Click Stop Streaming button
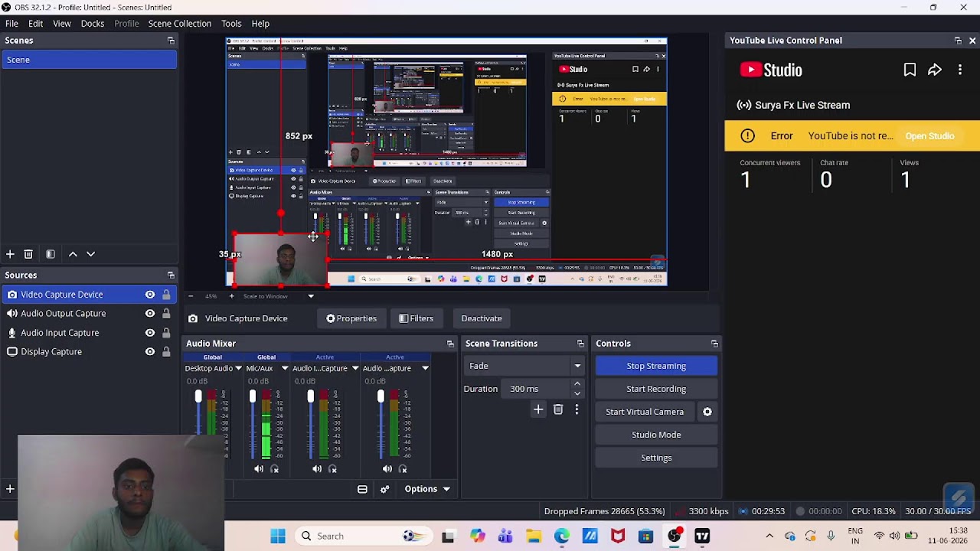Screen dimensions: 980x551 click(656, 366)
